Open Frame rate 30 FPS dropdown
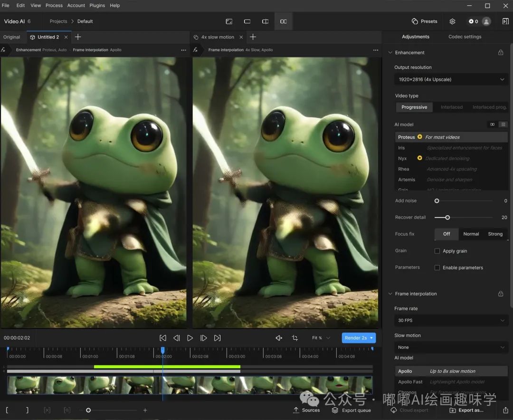 (x=452, y=320)
